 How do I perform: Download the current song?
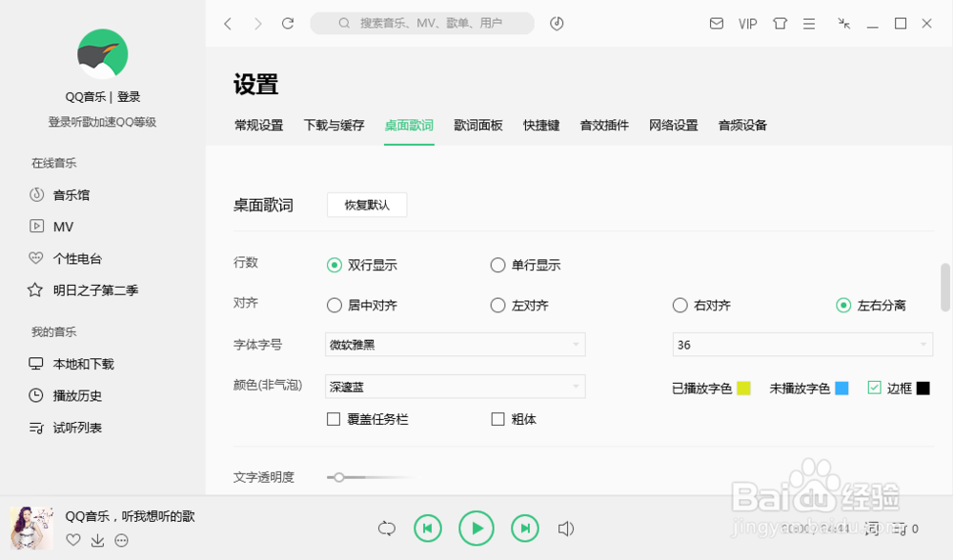97,541
